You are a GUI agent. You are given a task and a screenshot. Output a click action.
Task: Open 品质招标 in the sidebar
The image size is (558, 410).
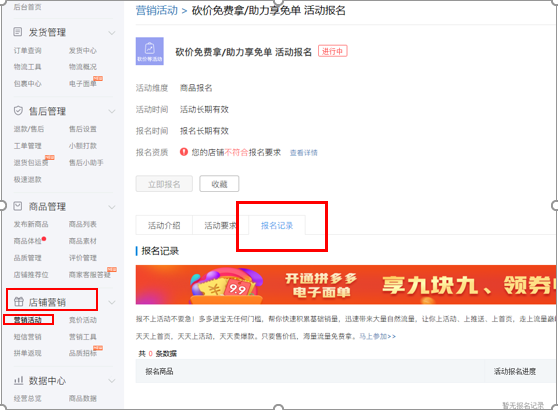83,353
